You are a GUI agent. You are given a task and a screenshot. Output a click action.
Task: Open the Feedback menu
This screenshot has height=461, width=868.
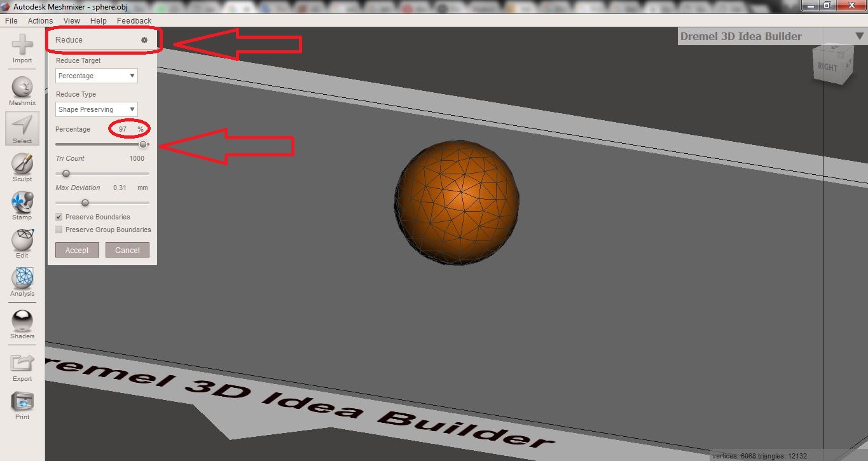coord(134,20)
